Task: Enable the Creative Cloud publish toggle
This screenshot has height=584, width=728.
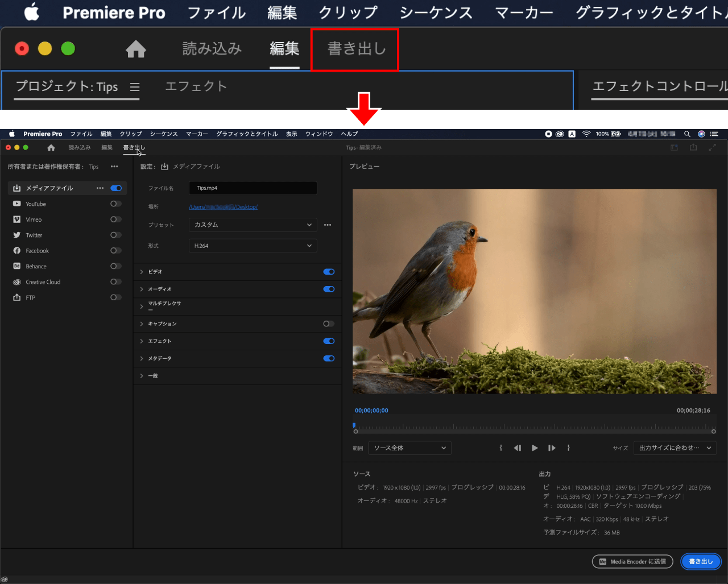Action: (116, 282)
